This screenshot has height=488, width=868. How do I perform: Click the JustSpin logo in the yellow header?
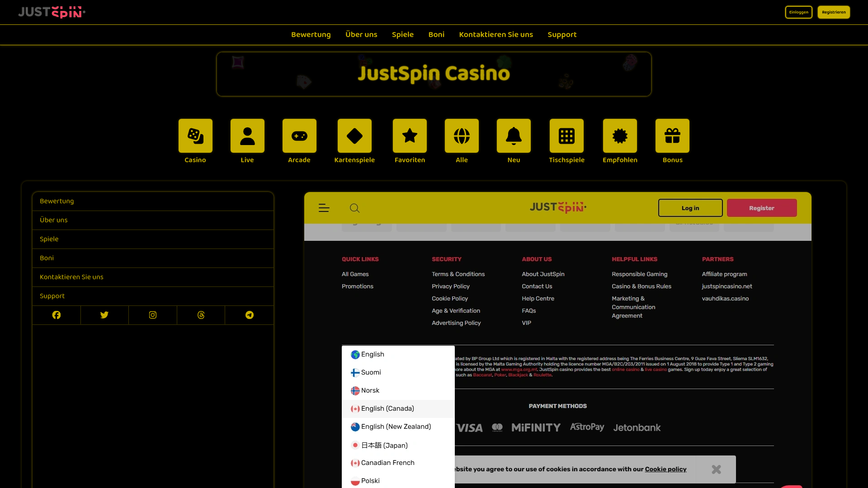coord(558,207)
